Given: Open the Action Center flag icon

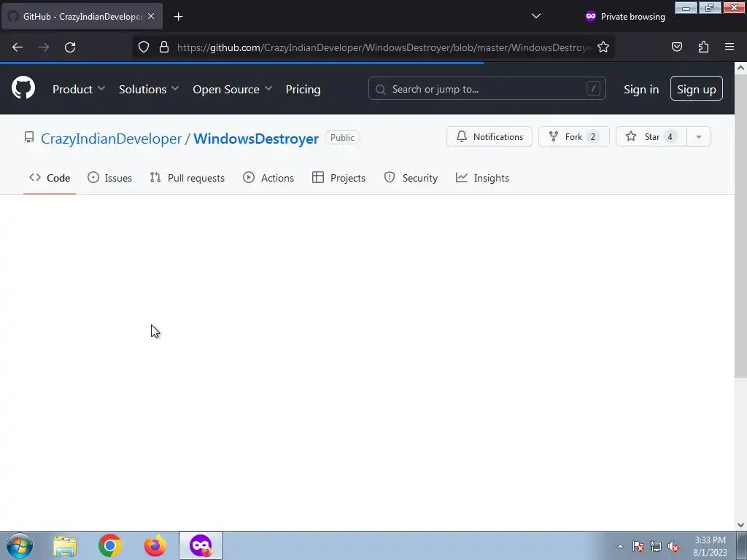Looking at the screenshot, I should [x=638, y=547].
